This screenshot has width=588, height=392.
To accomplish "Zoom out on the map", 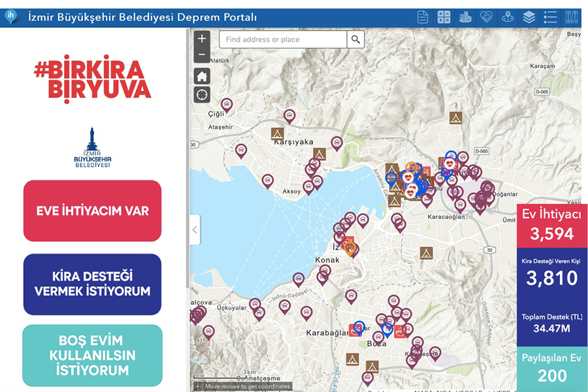I will point(202,55).
